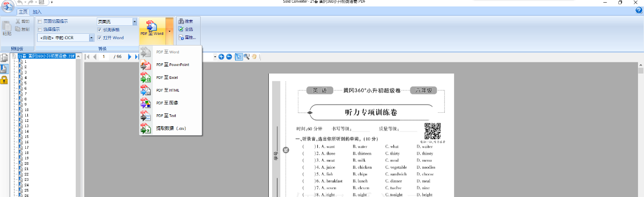Toggle the 侦测表格 checkbox
This screenshot has height=197, width=644.
click(x=99, y=30)
